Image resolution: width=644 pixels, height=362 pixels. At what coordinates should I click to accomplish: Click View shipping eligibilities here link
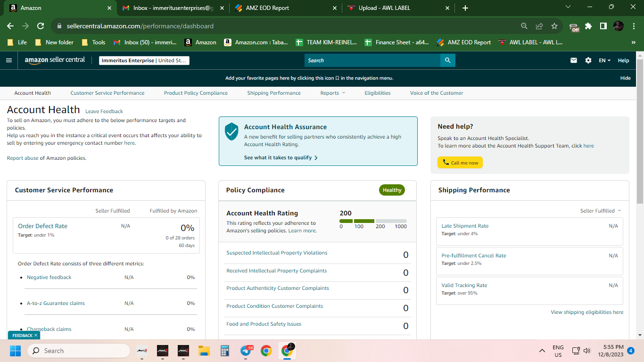[x=587, y=312]
